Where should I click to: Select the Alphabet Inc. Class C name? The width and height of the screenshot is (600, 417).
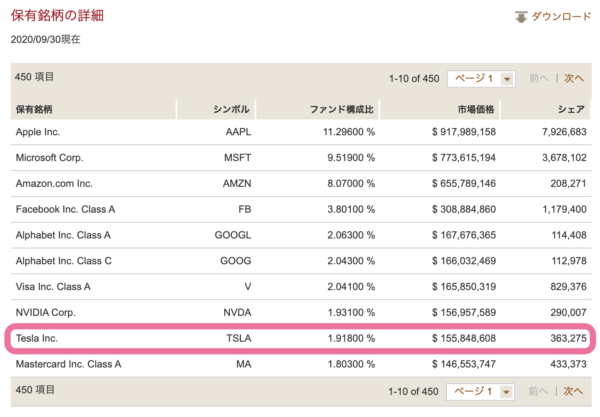[x=64, y=261]
